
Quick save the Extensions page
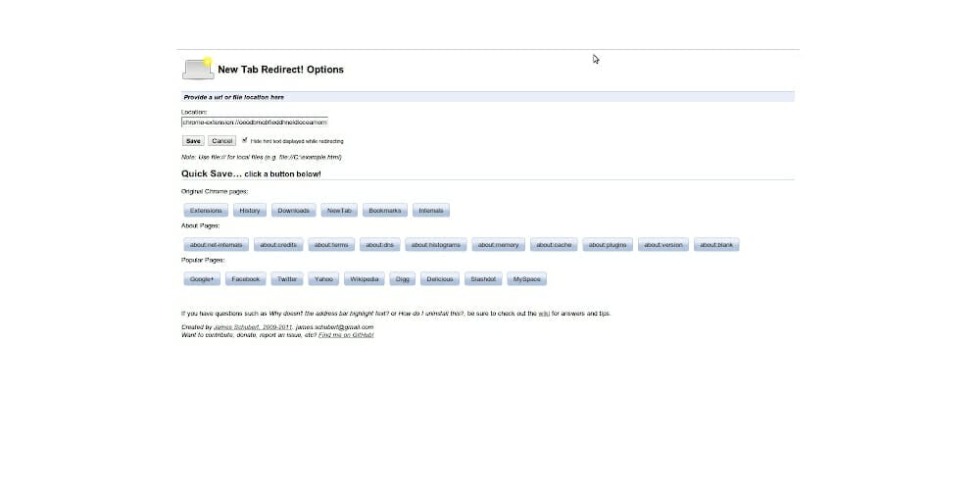tap(206, 211)
